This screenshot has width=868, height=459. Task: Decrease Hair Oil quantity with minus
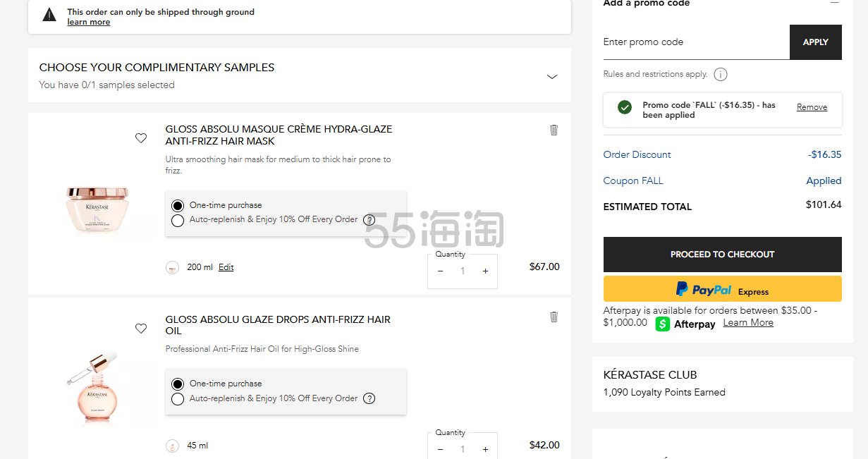pyautogui.click(x=441, y=450)
